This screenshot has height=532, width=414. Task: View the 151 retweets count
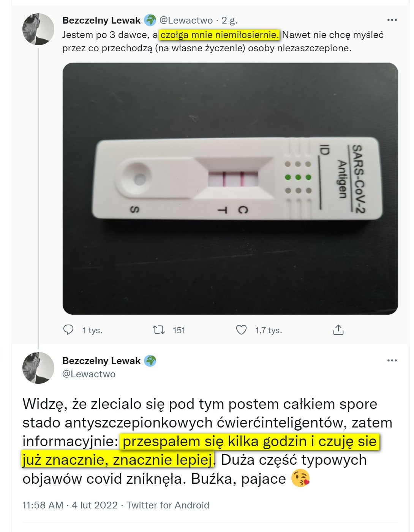[179, 330]
